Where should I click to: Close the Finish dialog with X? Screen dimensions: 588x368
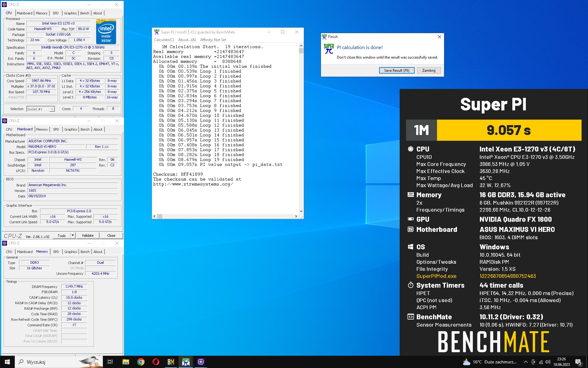(439, 37)
